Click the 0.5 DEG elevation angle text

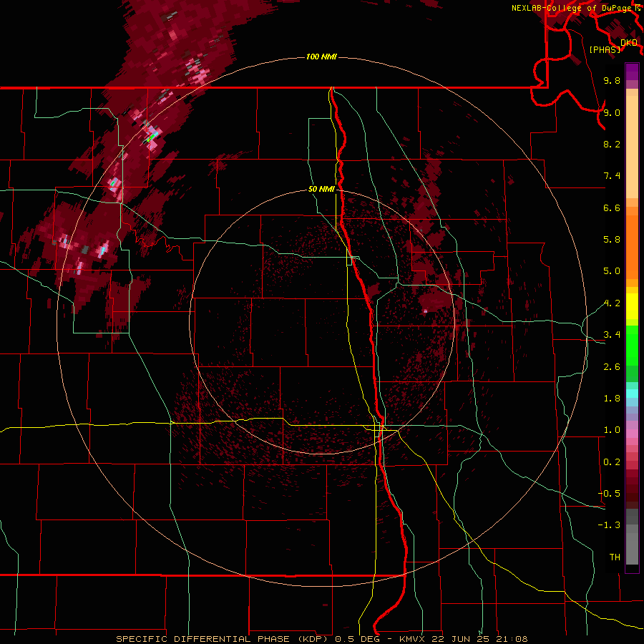click(360, 639)
